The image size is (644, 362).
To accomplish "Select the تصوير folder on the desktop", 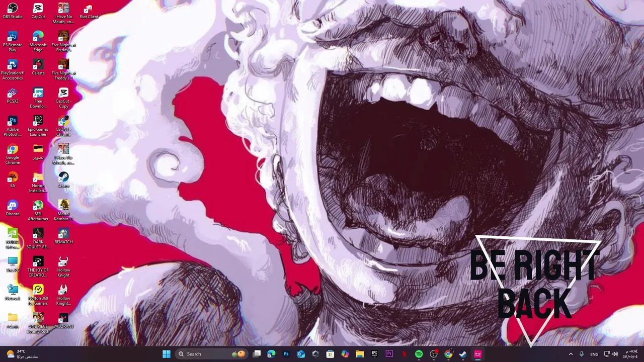I will point(38,152).
